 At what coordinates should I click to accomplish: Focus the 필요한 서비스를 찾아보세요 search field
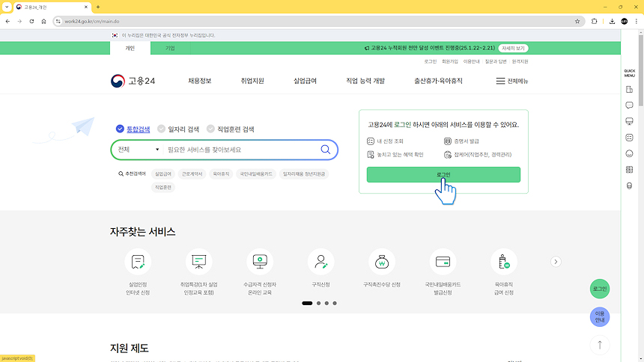[241, 150]
